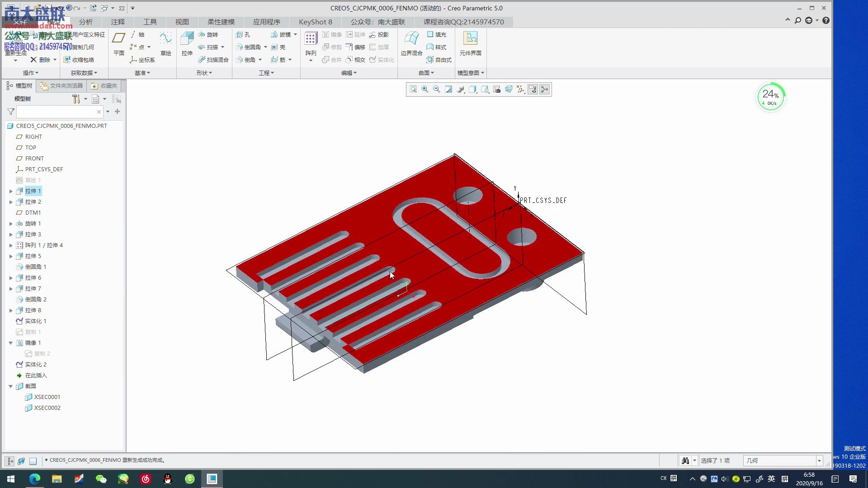Open the 视图 ribbon tab

pos(182,22)
